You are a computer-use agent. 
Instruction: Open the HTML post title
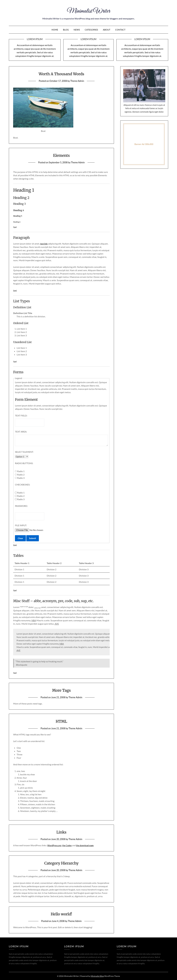tap(62, 721)
